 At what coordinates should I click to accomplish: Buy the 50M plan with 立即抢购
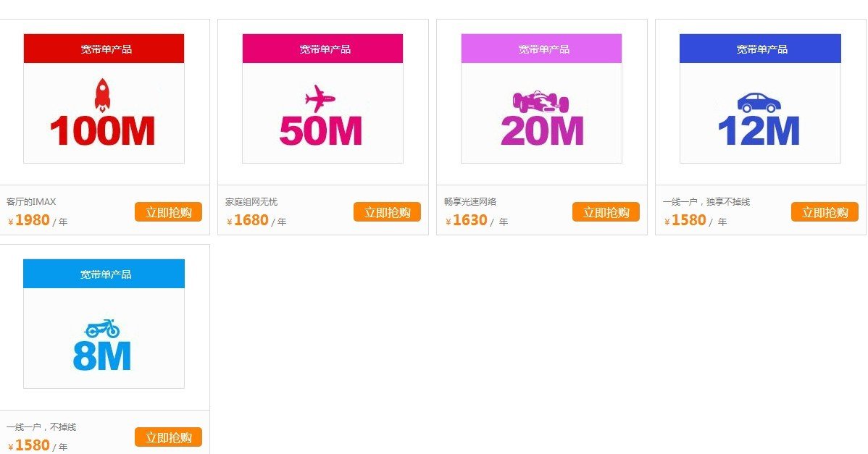[387, 212]
